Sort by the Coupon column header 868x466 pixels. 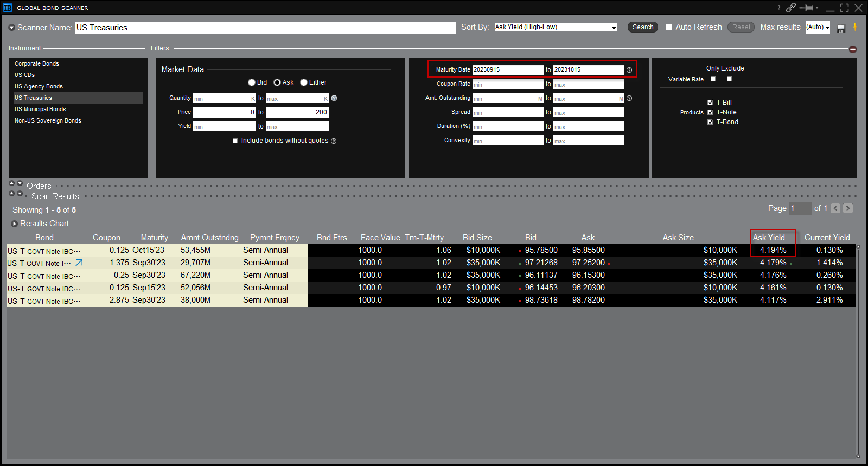point(106,238)
